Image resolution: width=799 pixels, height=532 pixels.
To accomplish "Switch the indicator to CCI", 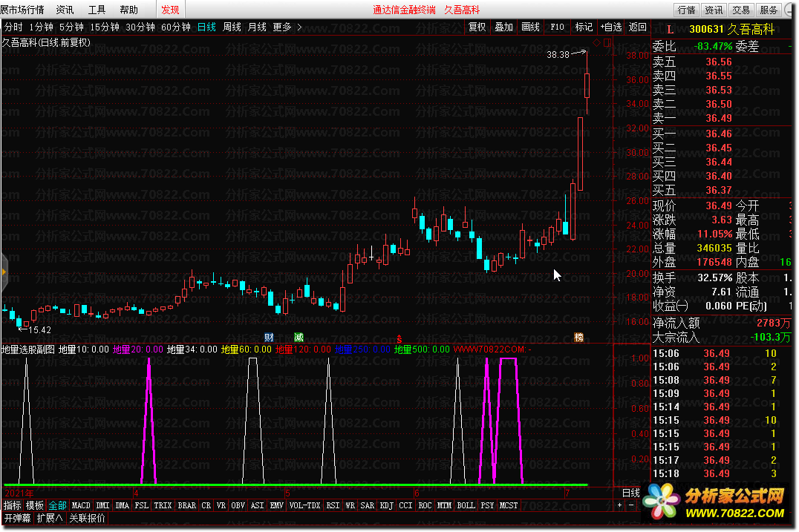I will pyautogui.click(x=405, y=505).
